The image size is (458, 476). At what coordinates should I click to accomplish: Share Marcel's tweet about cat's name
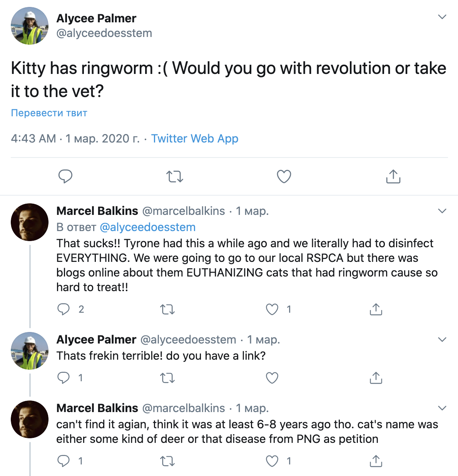[x=376, y=461]
